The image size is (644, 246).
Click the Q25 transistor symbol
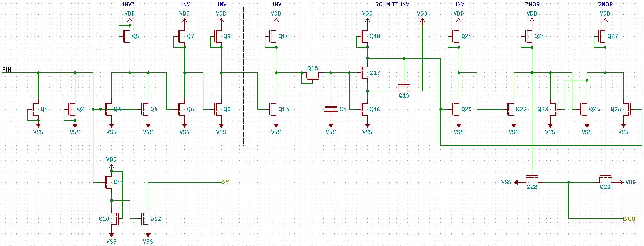584,109
